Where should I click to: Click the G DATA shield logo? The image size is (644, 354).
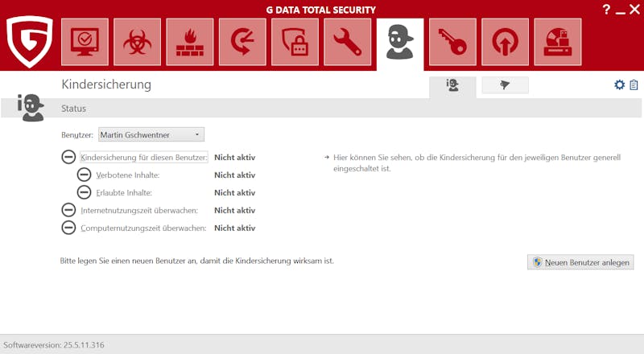pos(30,41)
